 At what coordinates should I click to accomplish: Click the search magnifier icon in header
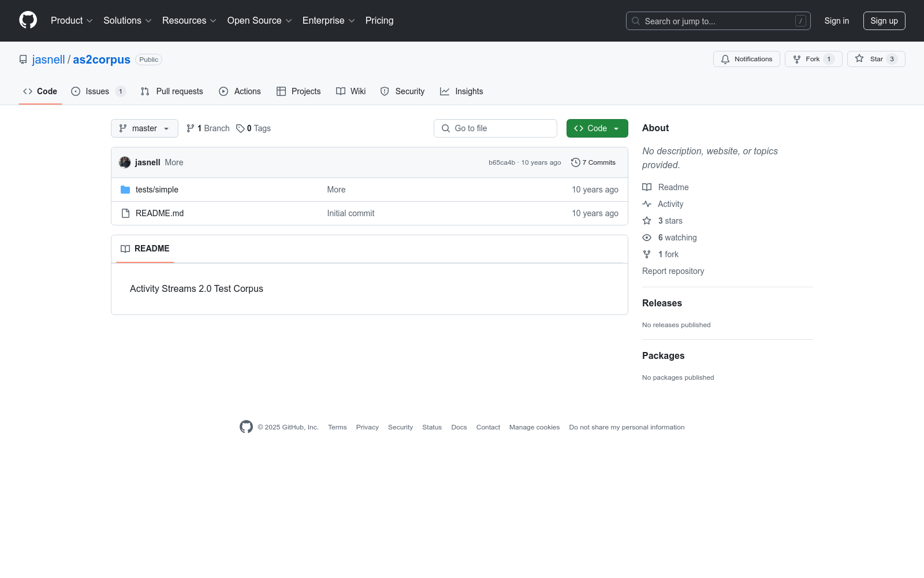636,21
